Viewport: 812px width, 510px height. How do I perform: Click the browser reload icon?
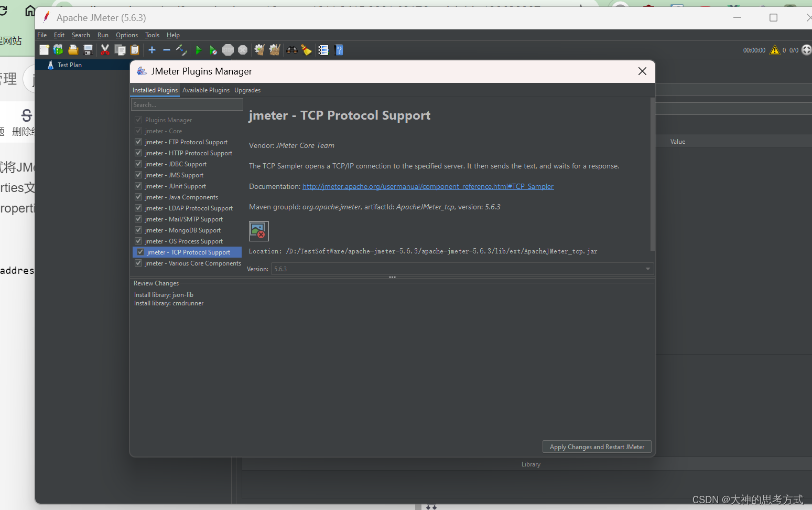pyautogui.click(x=3, y=10)
